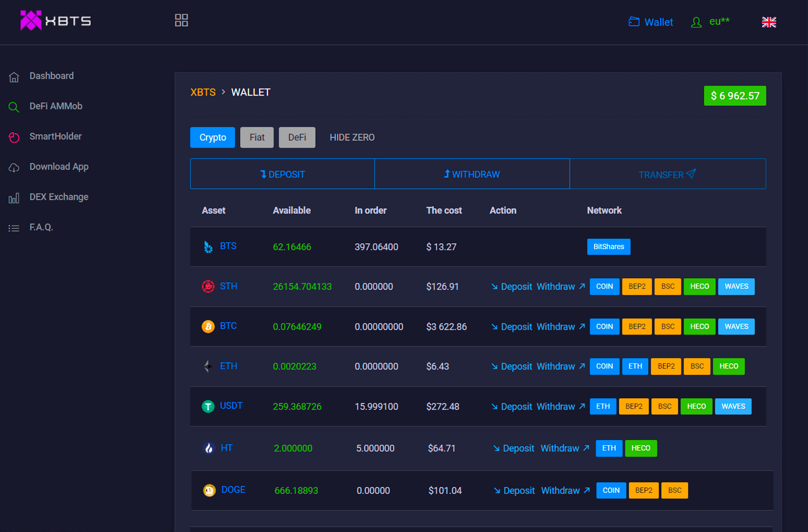Click Deposit in STH row
Image resolution: width=808 pixels, height=532 pixels.
(511, 287)
